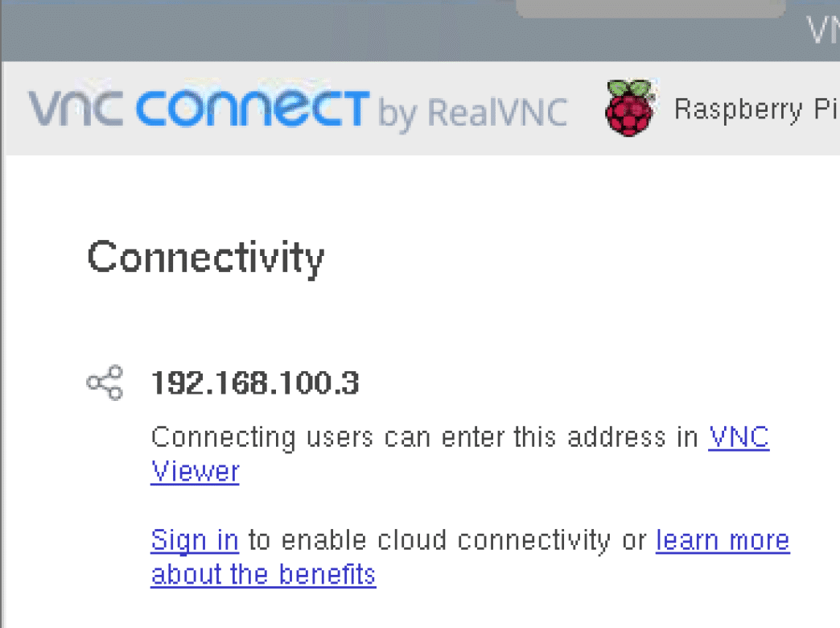Click the Raspberry Pi logo icon
This screenshot has width=840, height=628.
point(629,108)
